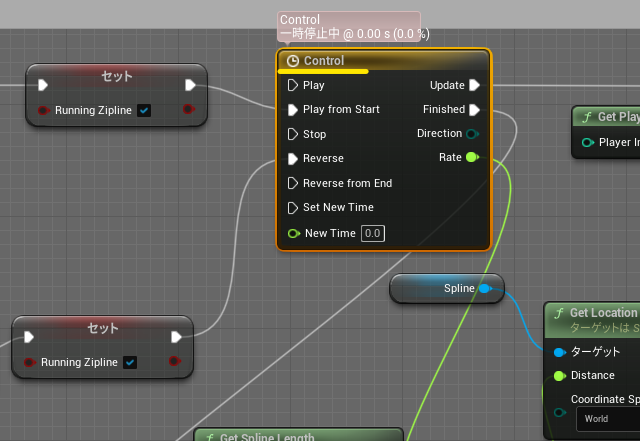This screenshot has width=640, height=441.
Task: Toggle Running Zipline checkbox in lower Set node
Action: point(130,362)
